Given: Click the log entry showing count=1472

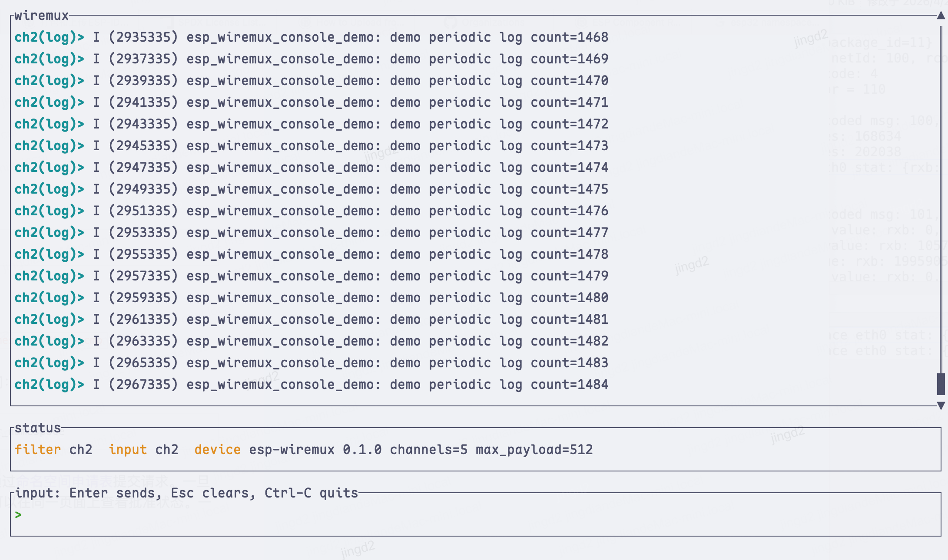Looking at the screenshot, I should (311, 124).
